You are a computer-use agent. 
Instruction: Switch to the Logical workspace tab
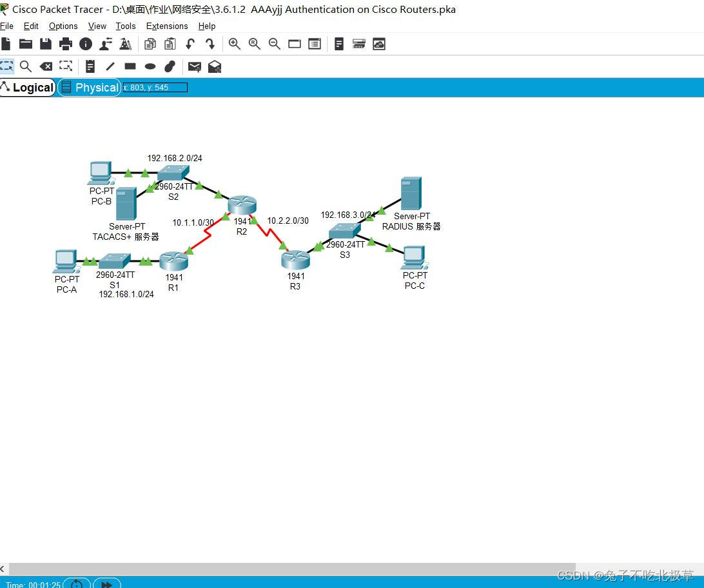pos(28,87)
